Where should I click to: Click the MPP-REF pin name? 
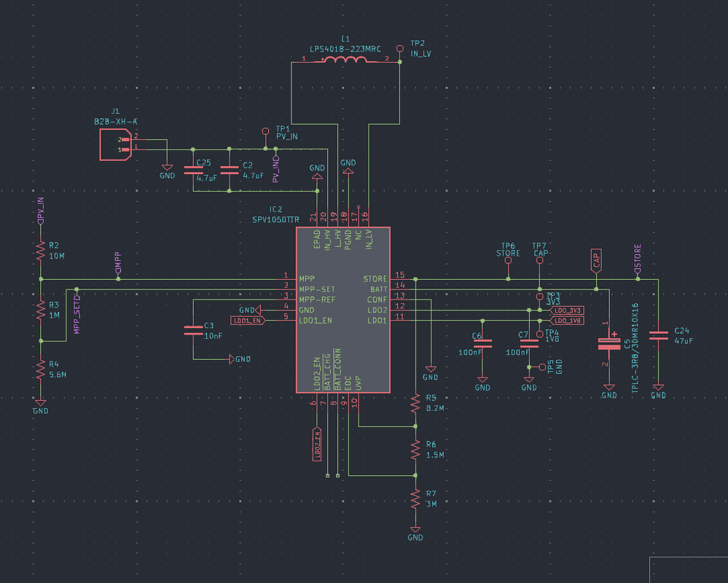click(317, 300)
